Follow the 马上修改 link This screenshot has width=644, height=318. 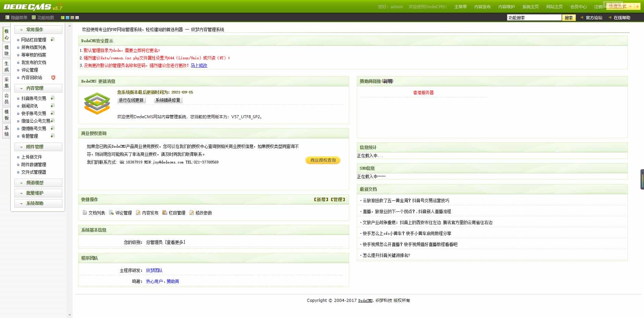click(199, 65)
